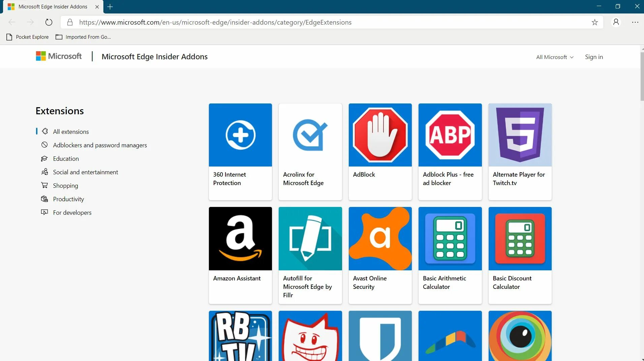Click the Microsoft logo
Viewport: 644px width, 361px height.
tap(59, 56)
